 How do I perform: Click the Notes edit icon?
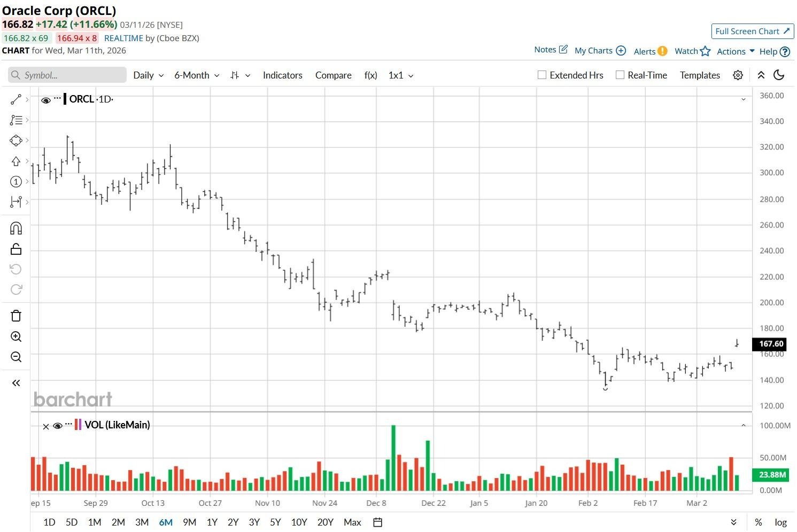[563, 49]
